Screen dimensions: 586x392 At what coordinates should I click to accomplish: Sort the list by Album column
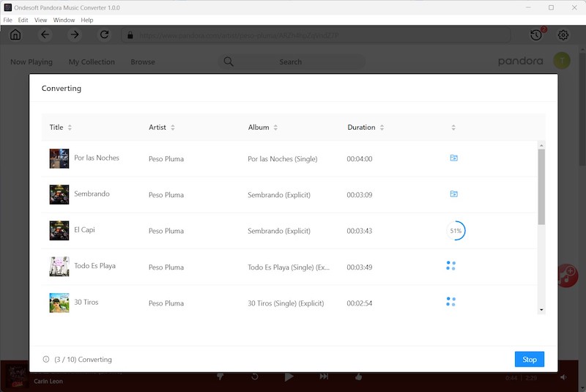(x=275, y=127)
